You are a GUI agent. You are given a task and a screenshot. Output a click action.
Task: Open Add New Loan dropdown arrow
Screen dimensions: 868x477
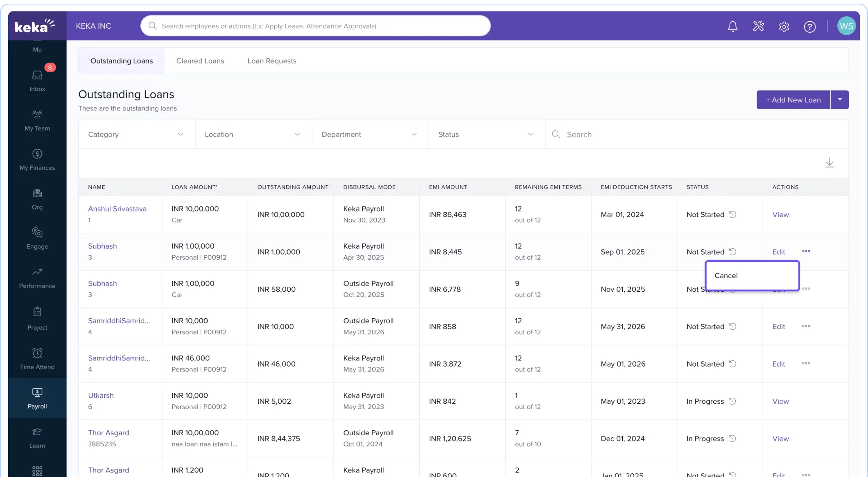pos(840,100)
